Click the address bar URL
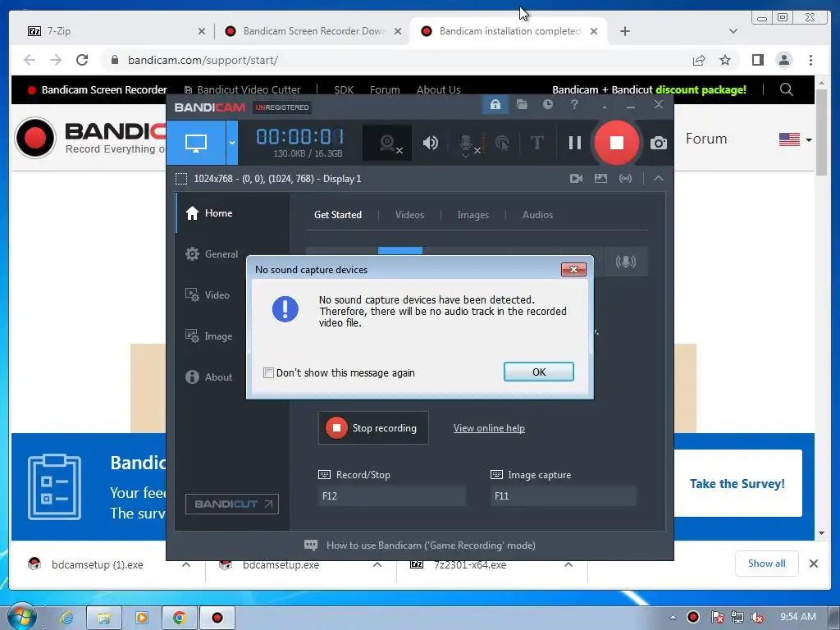 [203, 60]
